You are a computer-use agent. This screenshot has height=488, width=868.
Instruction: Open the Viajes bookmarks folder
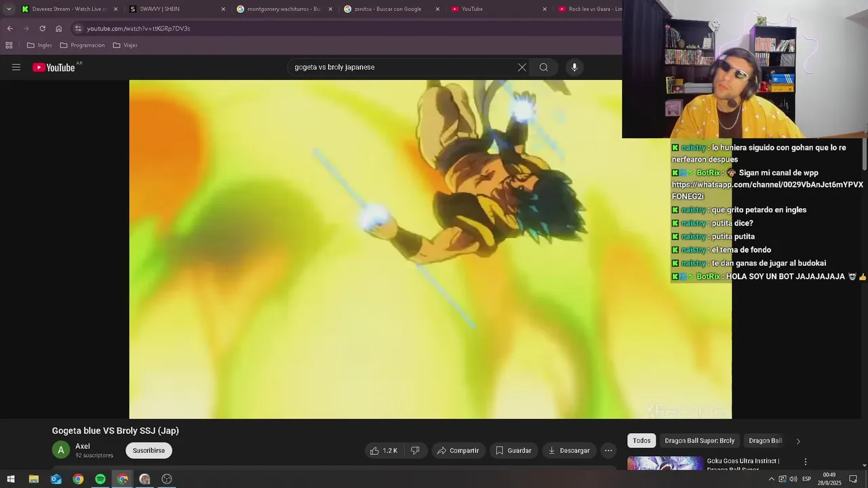[125, 45]
